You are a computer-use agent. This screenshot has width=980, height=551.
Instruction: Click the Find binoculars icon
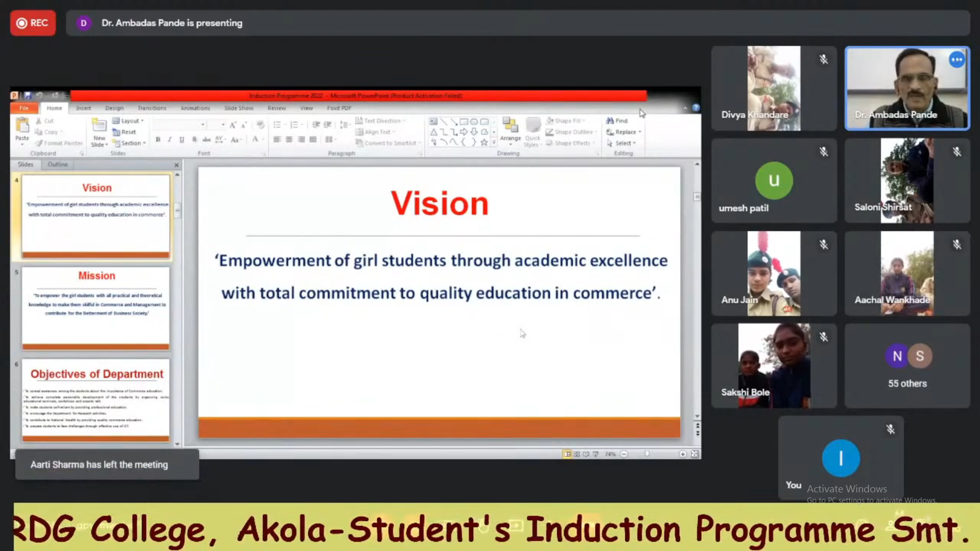tap(610, 121)
